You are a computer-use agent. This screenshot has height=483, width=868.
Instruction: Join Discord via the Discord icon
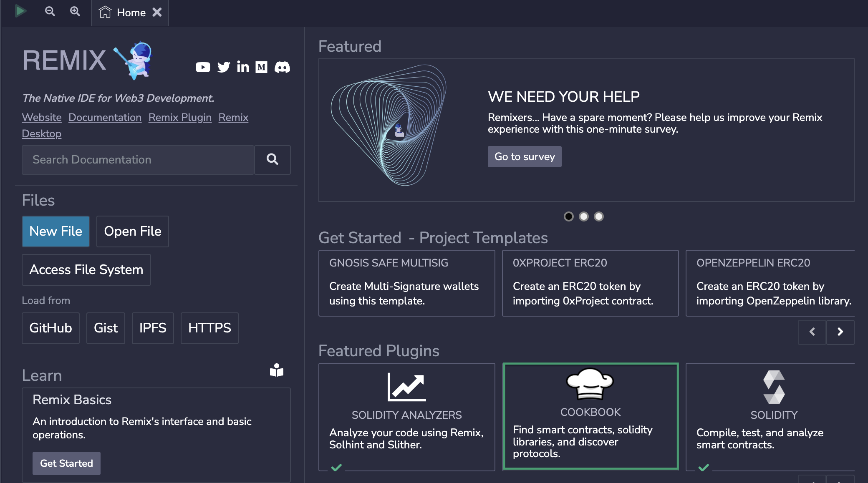pos(282,67)
